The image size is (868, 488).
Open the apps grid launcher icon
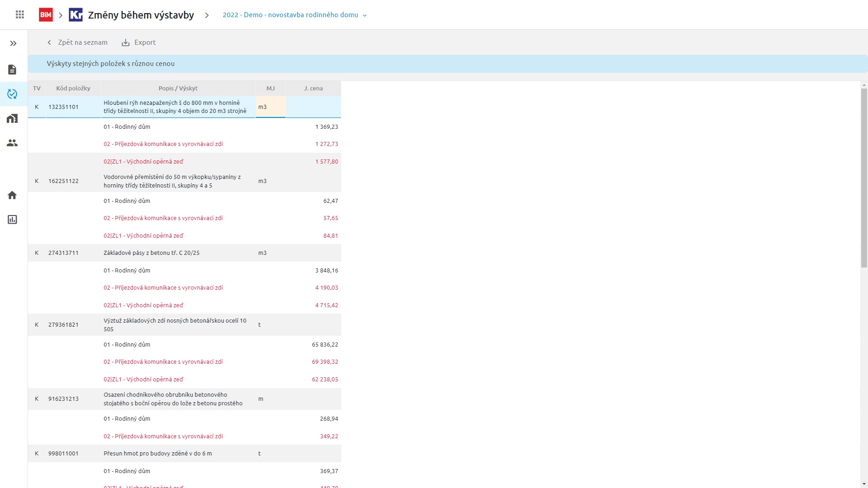coord(20,15)
